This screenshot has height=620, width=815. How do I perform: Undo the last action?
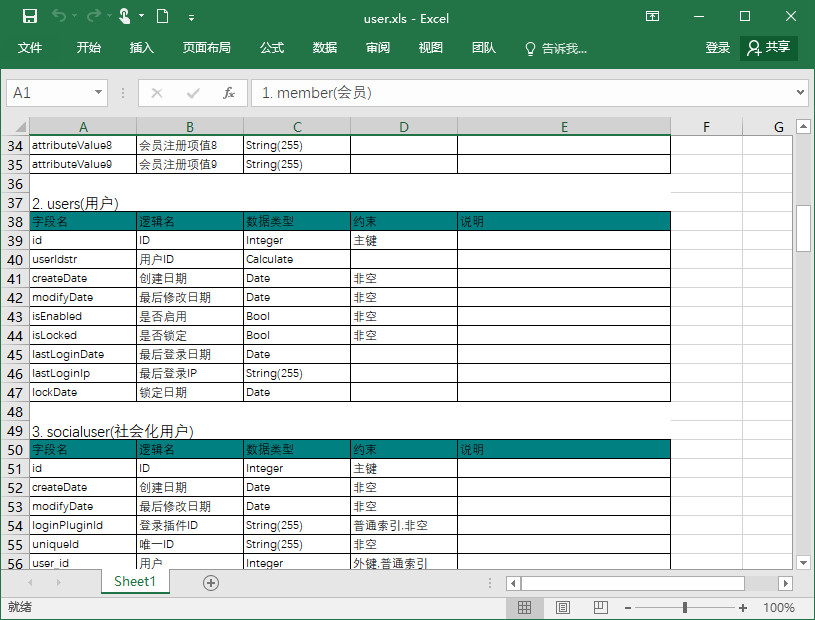59,17
